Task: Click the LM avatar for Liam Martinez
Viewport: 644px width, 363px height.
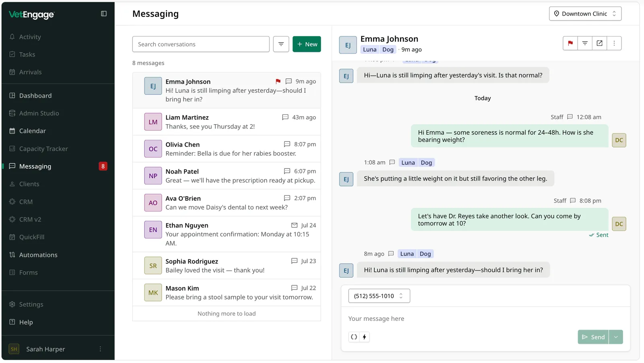Action: click(153, 122)
